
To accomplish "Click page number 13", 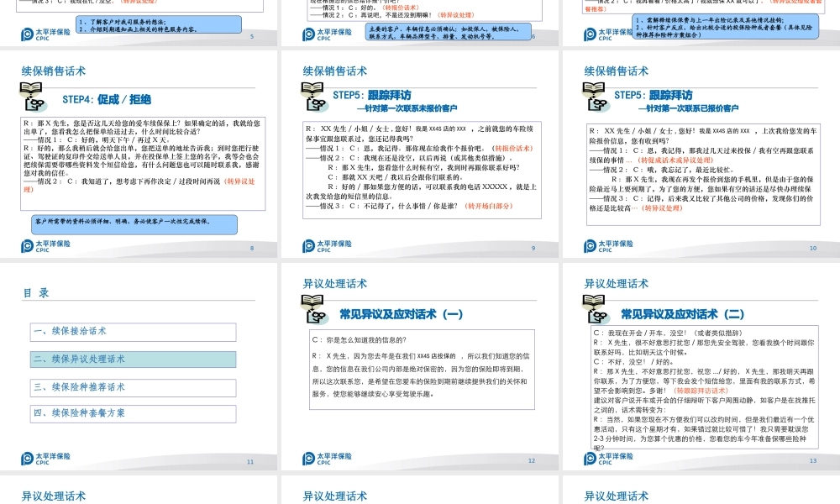I will tap(813, 461).
